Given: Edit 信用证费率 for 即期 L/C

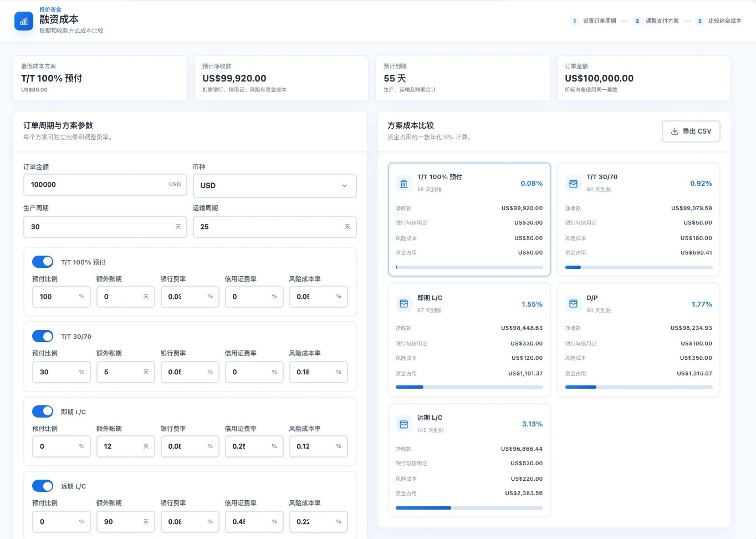Looking at the screenshot, I should click(x=254, y=446).
